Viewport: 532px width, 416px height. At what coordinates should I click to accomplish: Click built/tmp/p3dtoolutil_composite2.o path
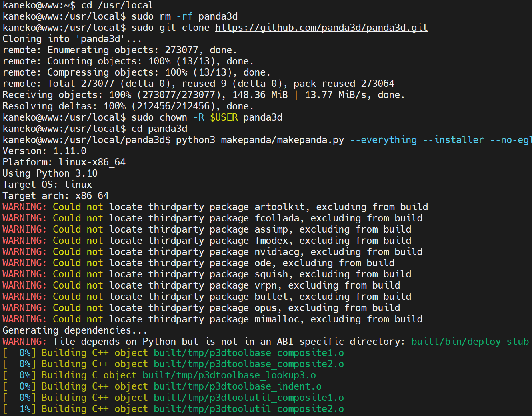(x=249, y=409)
